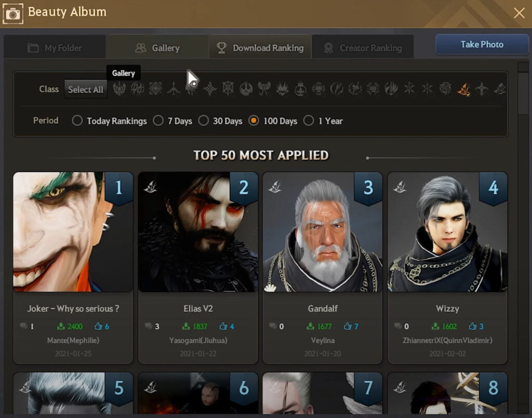Screen dimensions: 532x418
Task: Switch to the Gallery tab
Action: coord(157,47)
